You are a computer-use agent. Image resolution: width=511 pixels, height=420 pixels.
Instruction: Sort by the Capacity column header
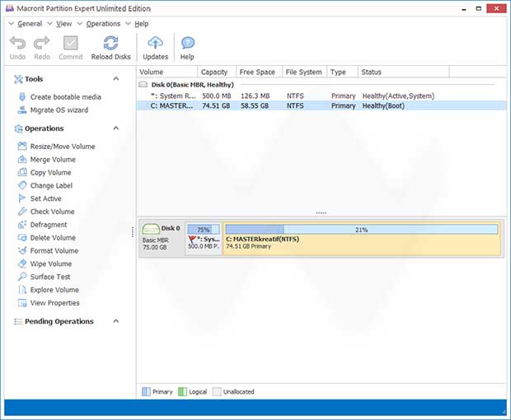(x=217, y=72)
